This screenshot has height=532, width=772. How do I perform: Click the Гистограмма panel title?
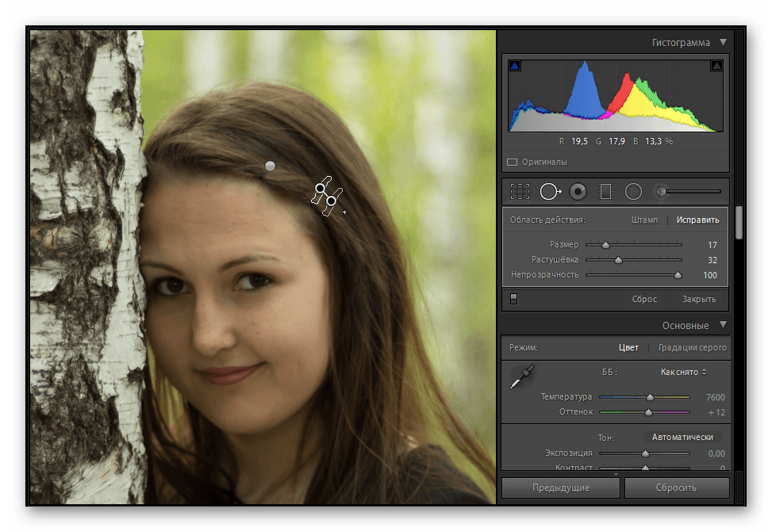pos(681,43)
